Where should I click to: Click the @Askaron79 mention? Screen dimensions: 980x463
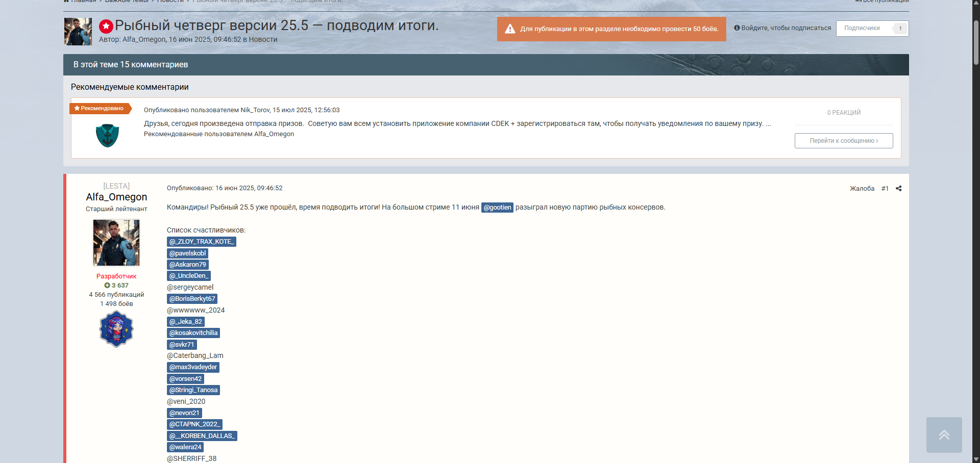click(188, 265)
